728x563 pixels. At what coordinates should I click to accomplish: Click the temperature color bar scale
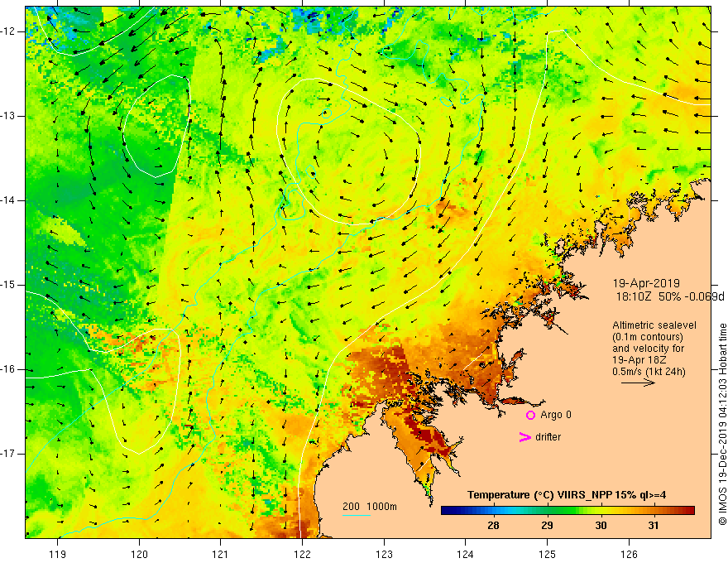coord(568,511)
